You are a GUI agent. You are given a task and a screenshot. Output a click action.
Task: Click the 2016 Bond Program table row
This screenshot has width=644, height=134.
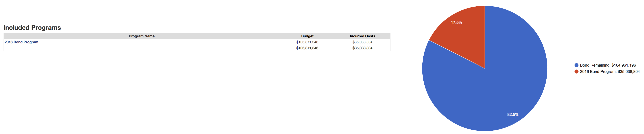click(x=197, y=42)
